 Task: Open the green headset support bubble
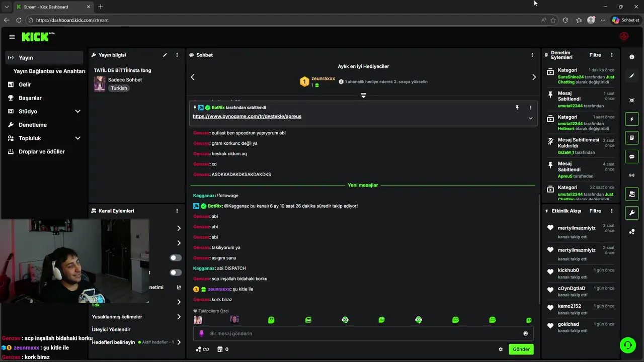627,345
